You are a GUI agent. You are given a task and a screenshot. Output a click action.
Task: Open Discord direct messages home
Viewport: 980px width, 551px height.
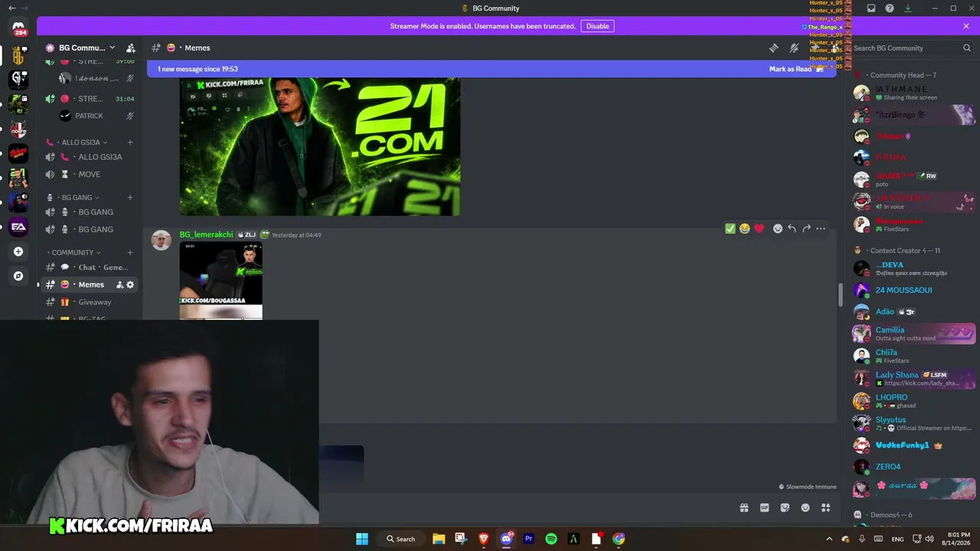18,28
